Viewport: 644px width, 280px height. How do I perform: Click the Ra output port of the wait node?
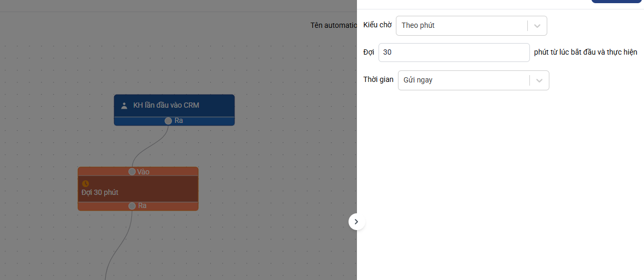pos(132,206)
